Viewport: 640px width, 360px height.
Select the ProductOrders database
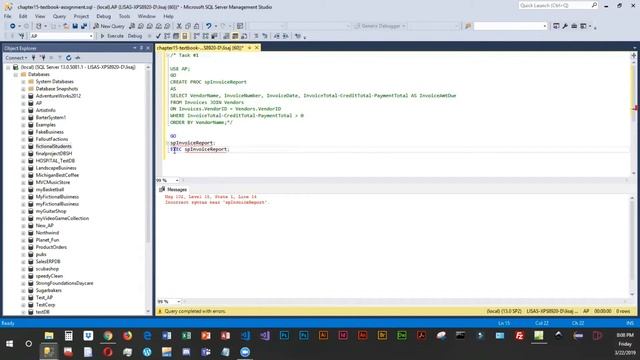pyautogui.click(x=51, y=247)
